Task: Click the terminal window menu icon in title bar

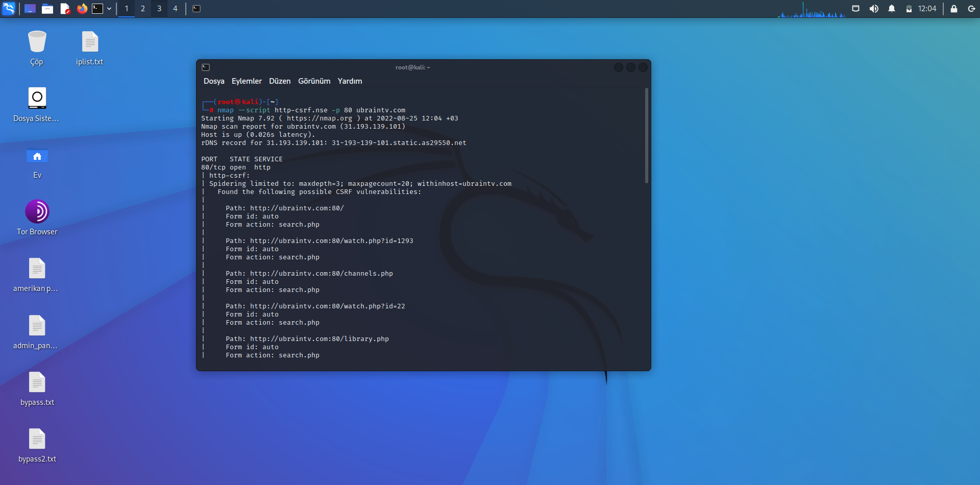Action: click(x=206, y=67)
